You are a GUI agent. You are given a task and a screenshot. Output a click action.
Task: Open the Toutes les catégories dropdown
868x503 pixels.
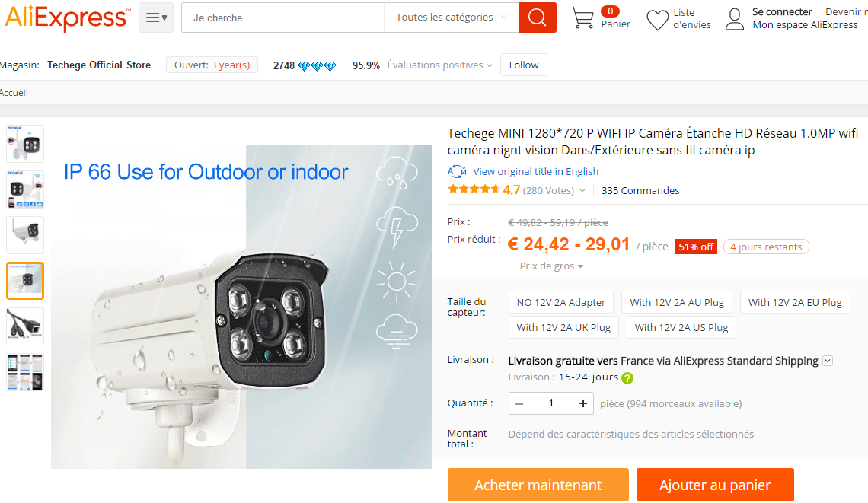click(x=452, y=18)
